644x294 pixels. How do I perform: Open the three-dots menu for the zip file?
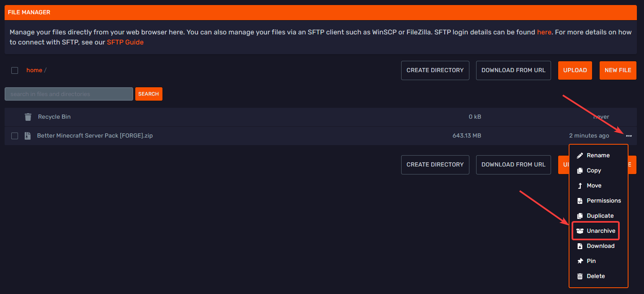click(x=629, y=136)
